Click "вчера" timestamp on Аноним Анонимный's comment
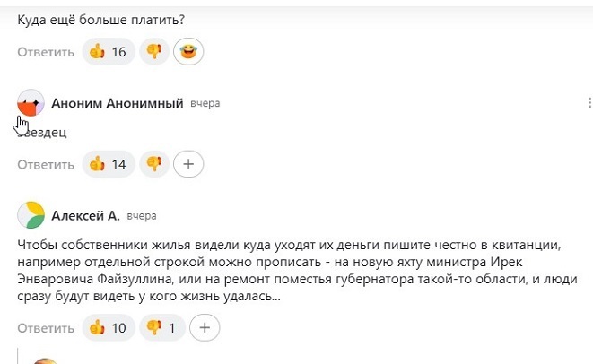 pyautogui.click(x=205, y=104)
